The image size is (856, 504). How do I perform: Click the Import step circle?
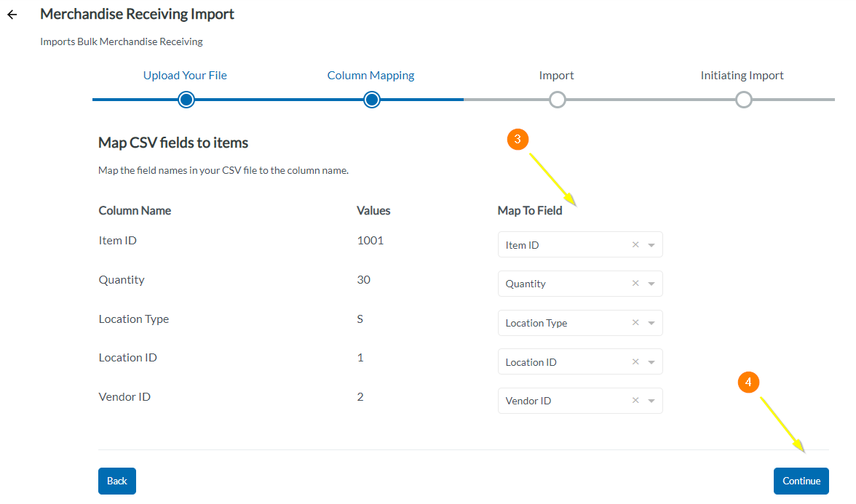click(x=558, y=100)
